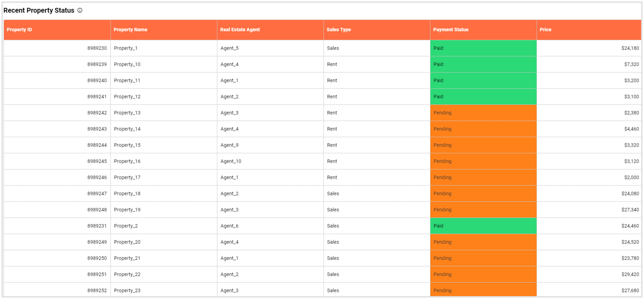Screen dimensions: 644x299
Task: Click the info icon beside Recent Property Status
Action: pos(80,10)
